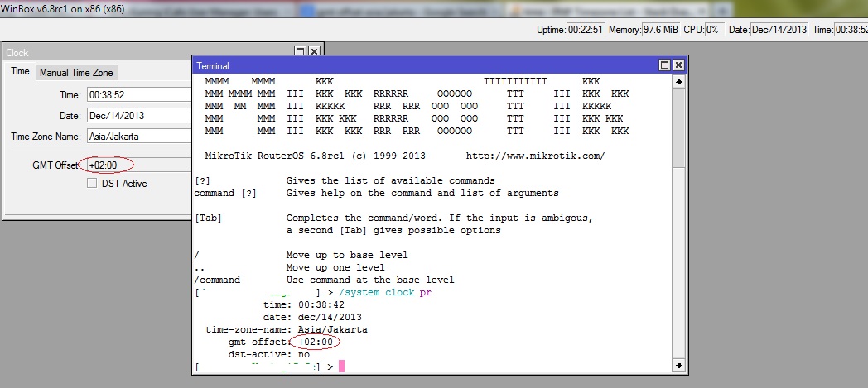The image size is (868, 388).
Task: Click the GMT Offset value +02:00 in Clock
Action: pyautogui.click(x=103, y=165)
